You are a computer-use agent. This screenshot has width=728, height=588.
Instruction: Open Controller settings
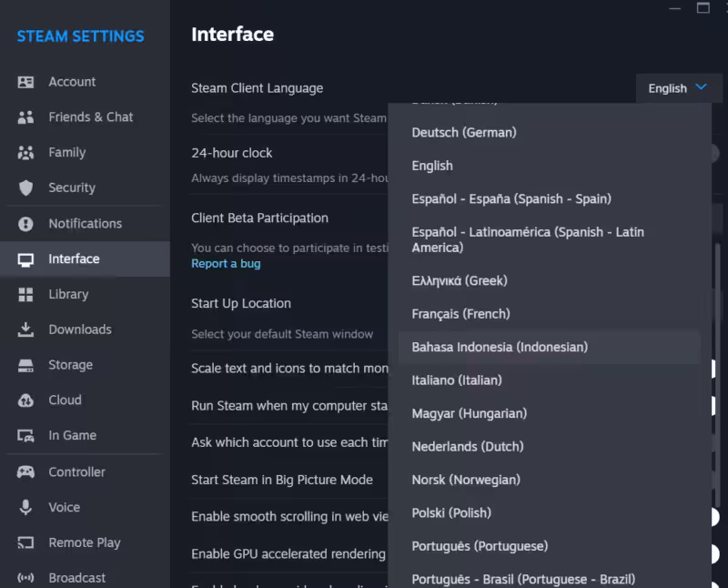[x=85, y=472]
